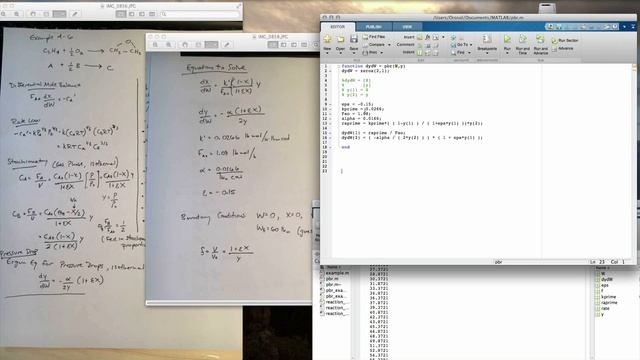Click first view-mode button in front Preview window

point(273,44)
